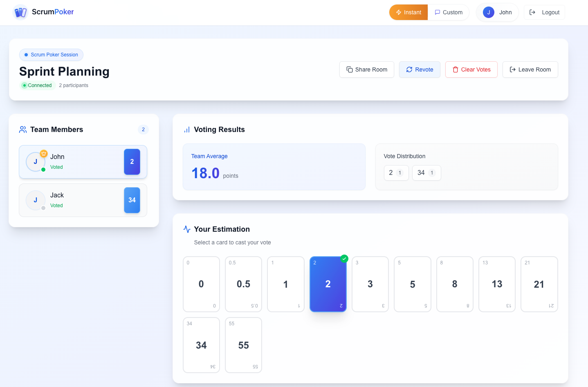Select the lightning Instant mode icon
588x387 pixels.
398,12
